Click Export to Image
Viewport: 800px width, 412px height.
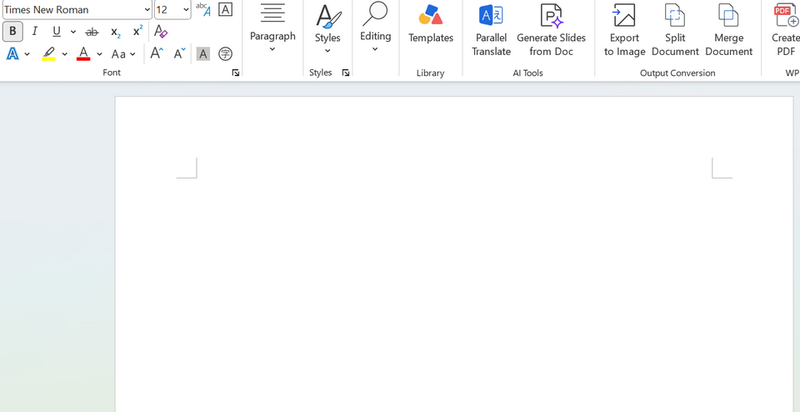[624, 30]
